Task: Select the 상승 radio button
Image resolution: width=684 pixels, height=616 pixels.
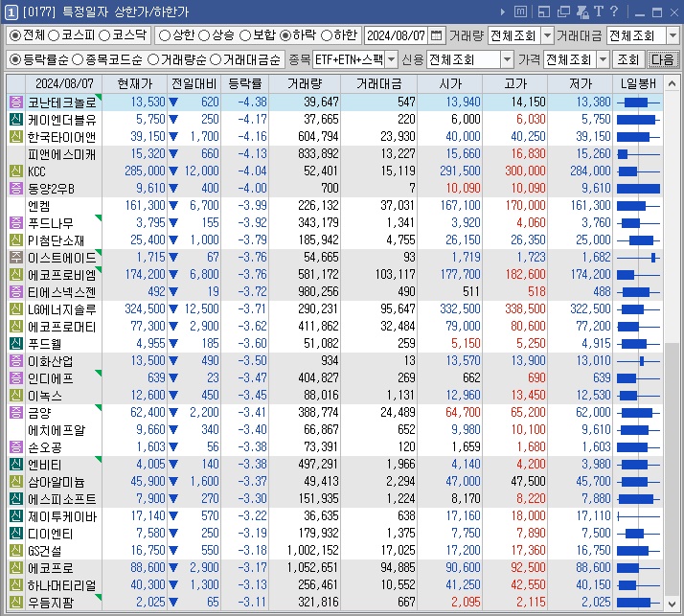Action: tap(204, 35)
